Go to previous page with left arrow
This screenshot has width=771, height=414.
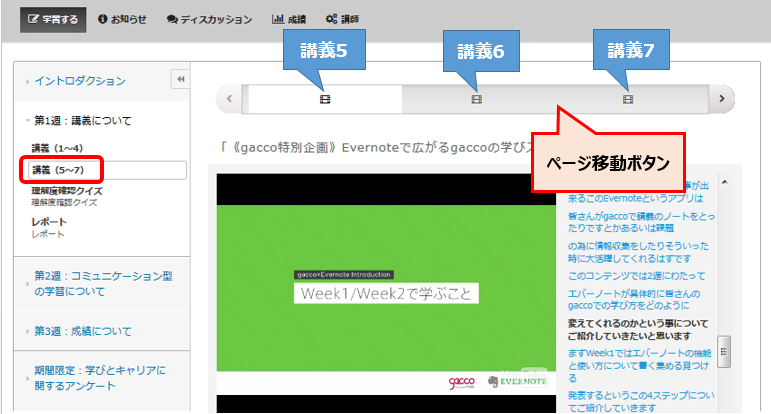[x=229, y=99]
